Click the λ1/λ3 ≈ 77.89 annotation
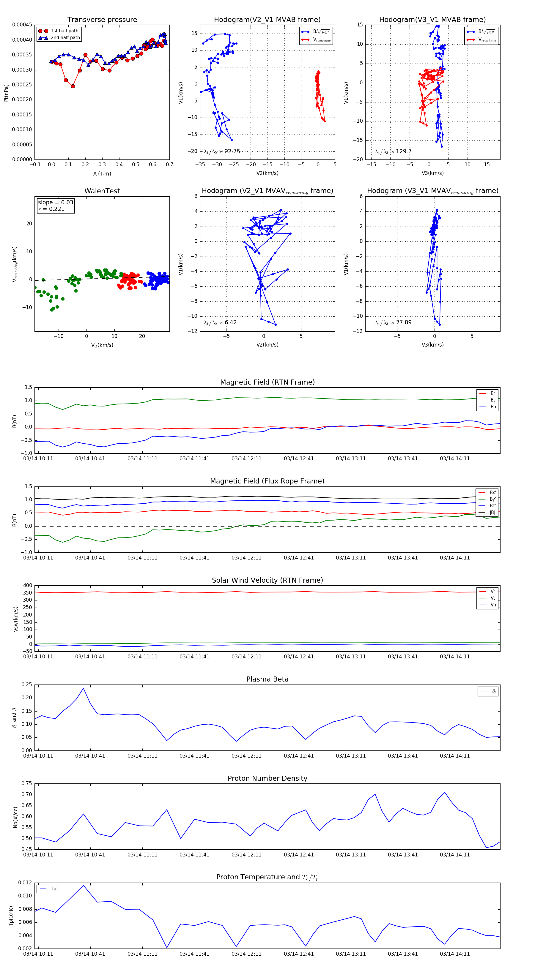Image resolution: width=535 pixels, height=980 pixels. point(393,323)
